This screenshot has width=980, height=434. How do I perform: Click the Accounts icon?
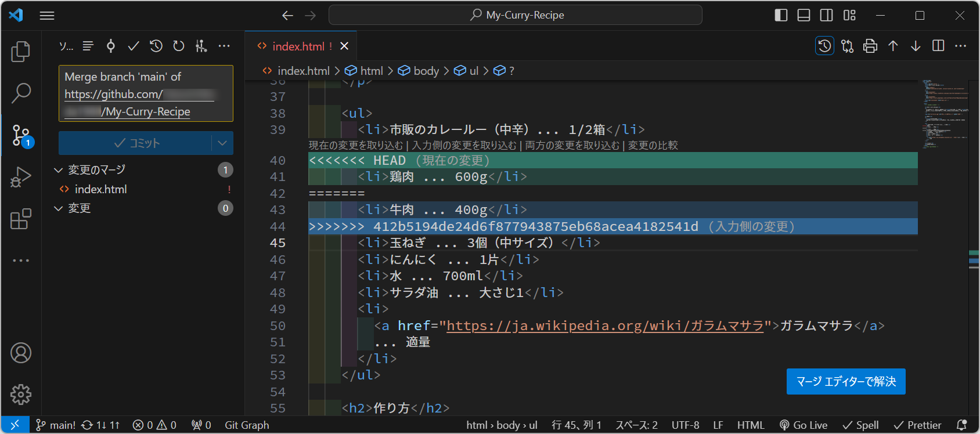(21, 353)
